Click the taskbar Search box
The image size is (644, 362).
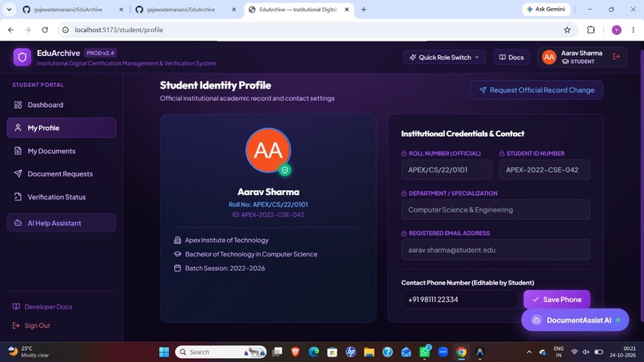point(221,352)
